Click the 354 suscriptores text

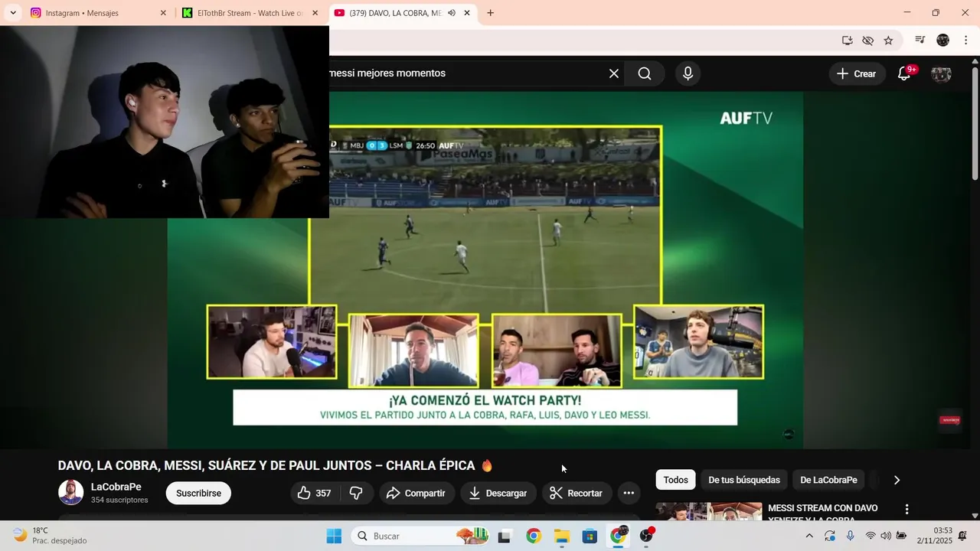[119, 500]
